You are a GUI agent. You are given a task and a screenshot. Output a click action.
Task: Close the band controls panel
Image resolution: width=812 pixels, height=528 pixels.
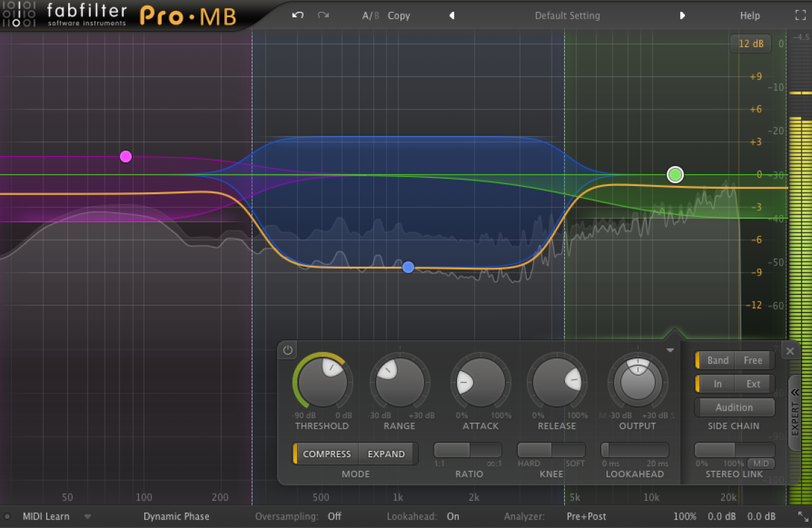pos(790,351)
